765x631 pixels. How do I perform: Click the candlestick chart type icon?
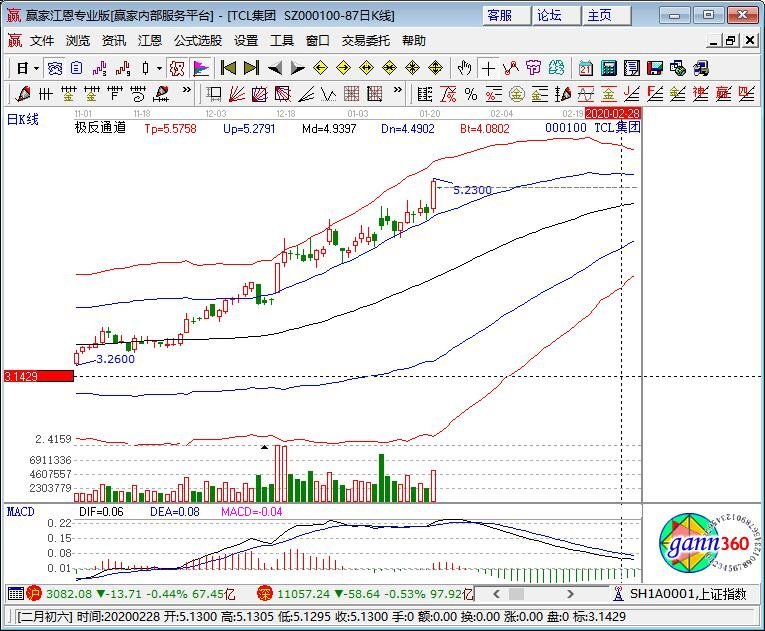click(145, 68)
